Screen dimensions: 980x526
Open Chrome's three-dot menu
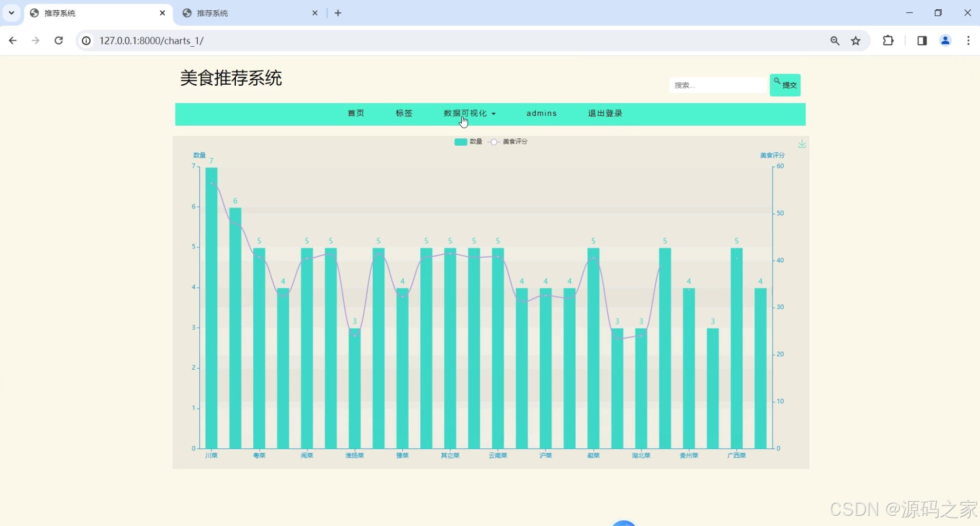tap(968, 40)
